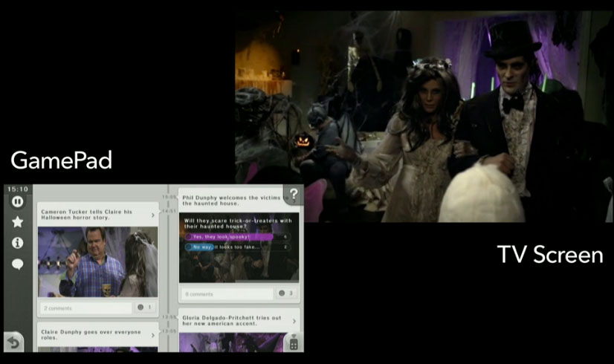Viewport: 614px width, 364px height.
Task: Open the speech bubble comments icon
Action: (17, 264)
